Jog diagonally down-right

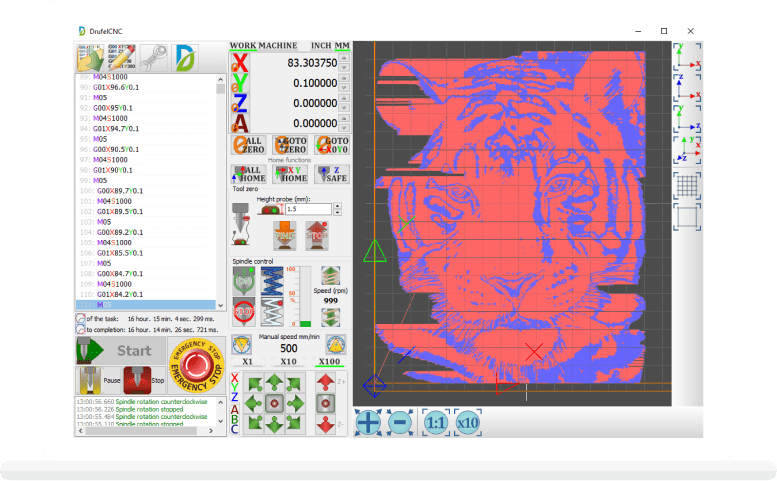pos(294,423)
